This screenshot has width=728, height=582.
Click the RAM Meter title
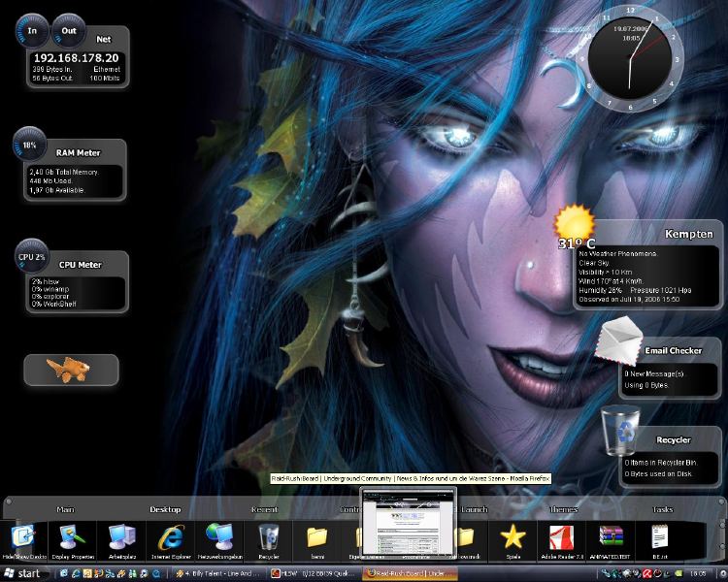click(x=78, y=152)
